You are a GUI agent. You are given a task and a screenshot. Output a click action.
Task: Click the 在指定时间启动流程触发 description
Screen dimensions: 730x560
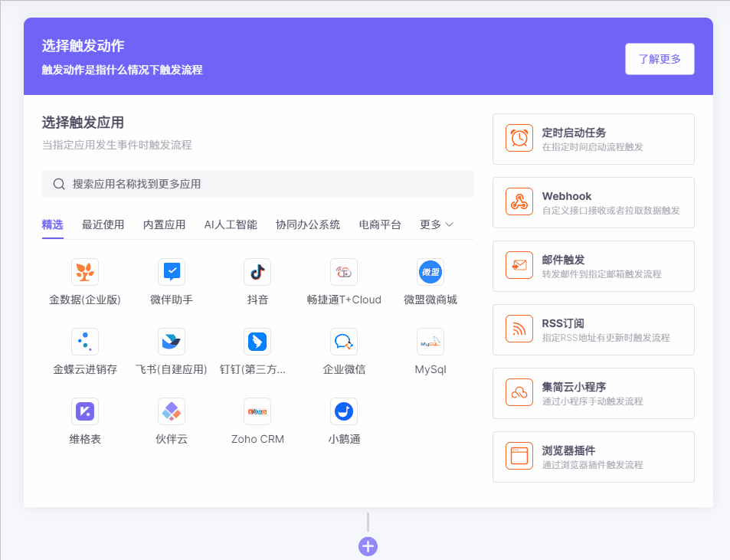point(592,147)
